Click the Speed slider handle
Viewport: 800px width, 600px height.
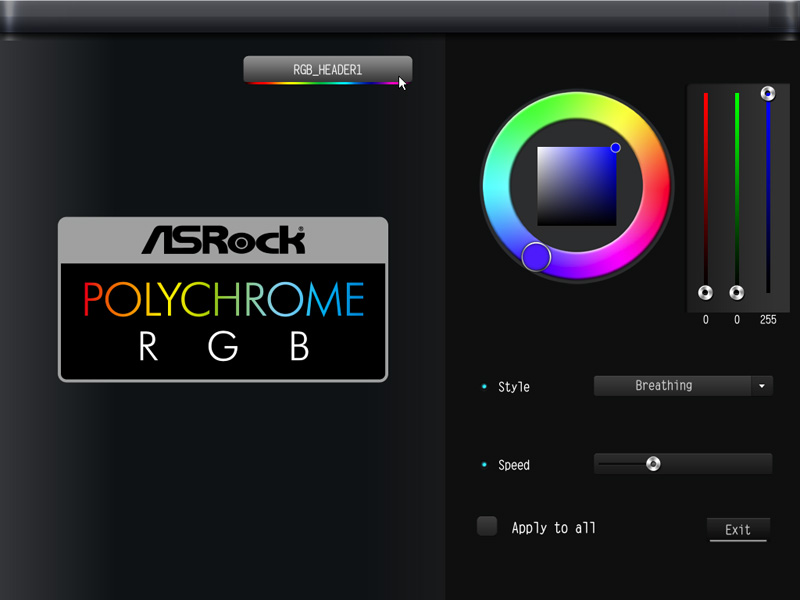[653, 464]
